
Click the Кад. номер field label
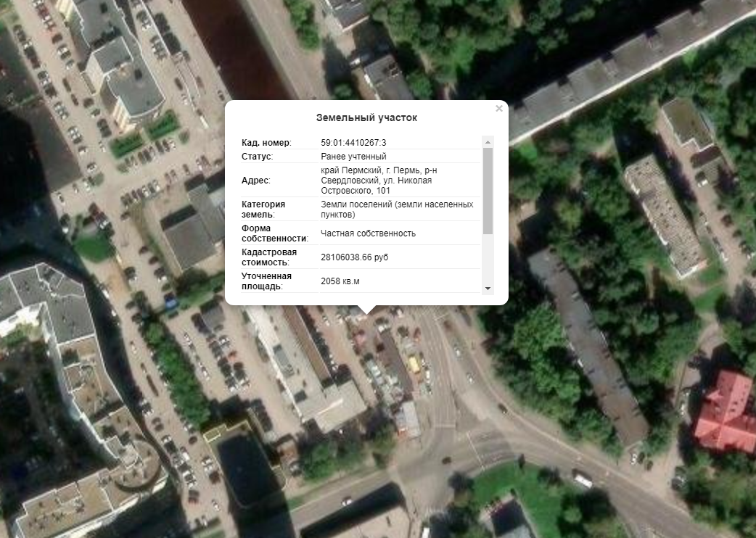pyautogui.click(x=266, y=143)
